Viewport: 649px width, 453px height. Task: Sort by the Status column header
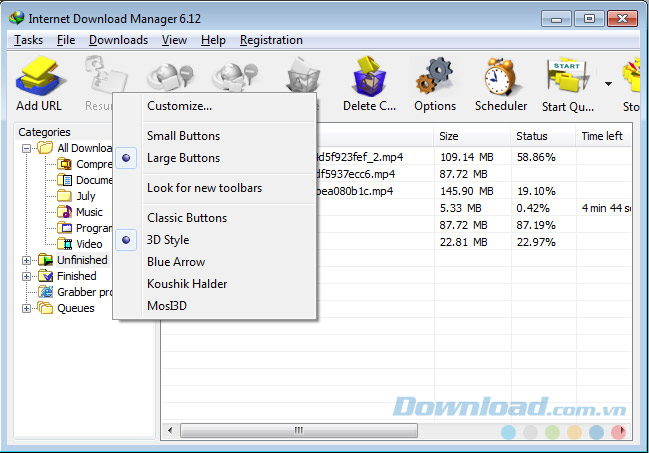543,136
